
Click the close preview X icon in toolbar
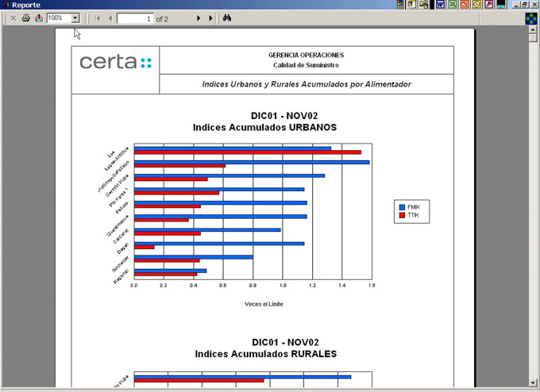point(13,17)
